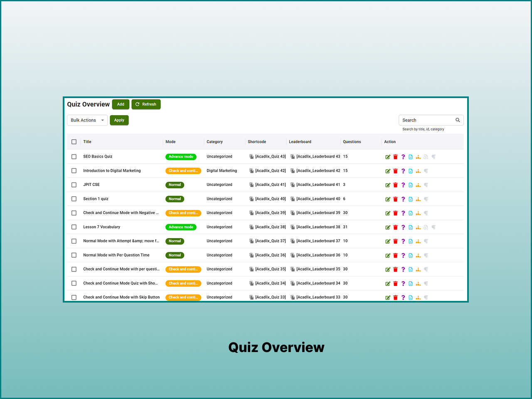532x399 pixels.
Task: Edit the SEO Basics Quiz
Action: click(x=388, y=157)
